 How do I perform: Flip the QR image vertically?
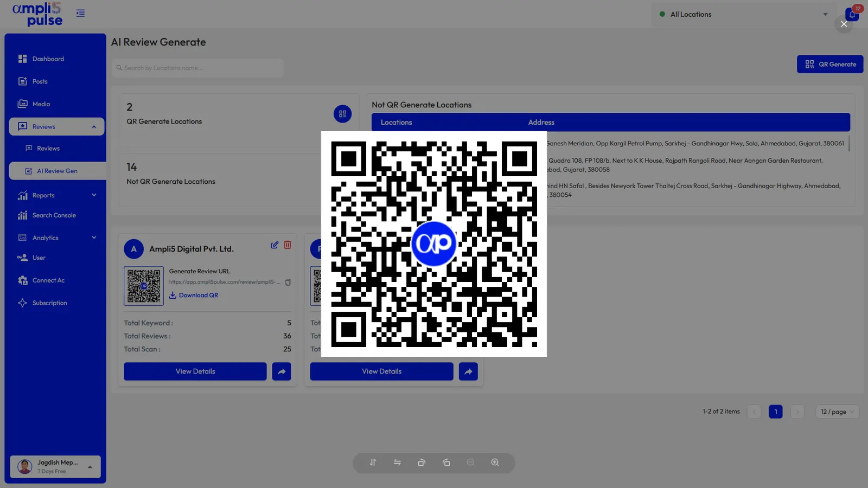tap(373, 463)
